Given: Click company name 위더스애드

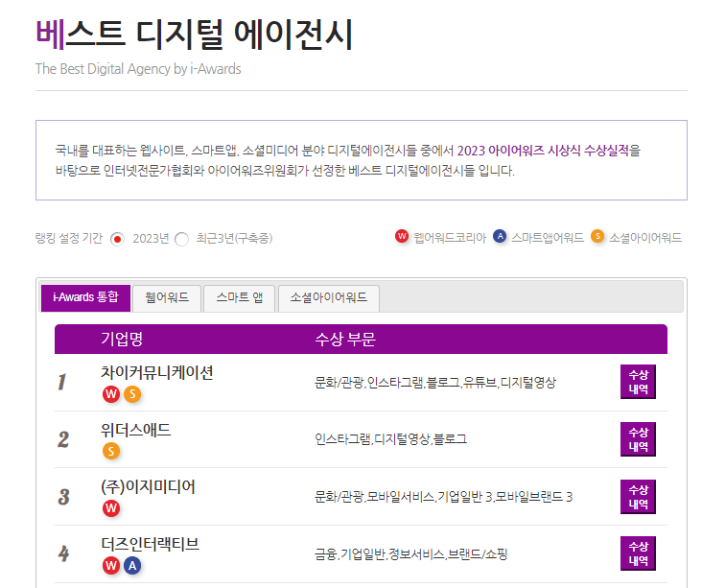Looking at the screenshot, I should [136, 430].
